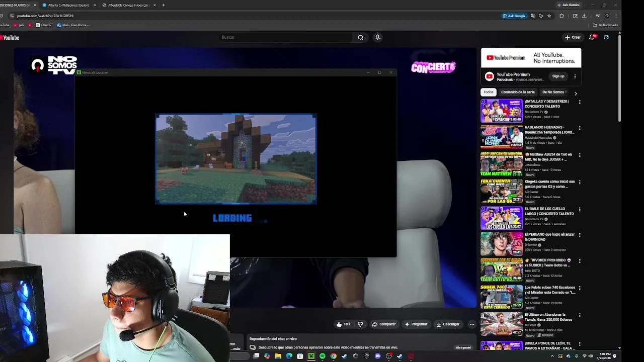Open File Explorer from the taskbar
Viewport: 644px width, 362px height.
pyautogui.click(x=278, y=356)
